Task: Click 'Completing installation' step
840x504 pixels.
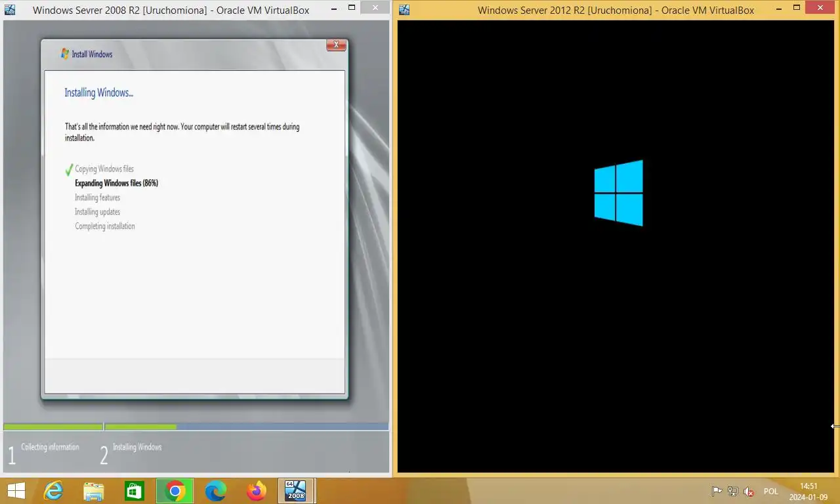Action: click(104, 226)
